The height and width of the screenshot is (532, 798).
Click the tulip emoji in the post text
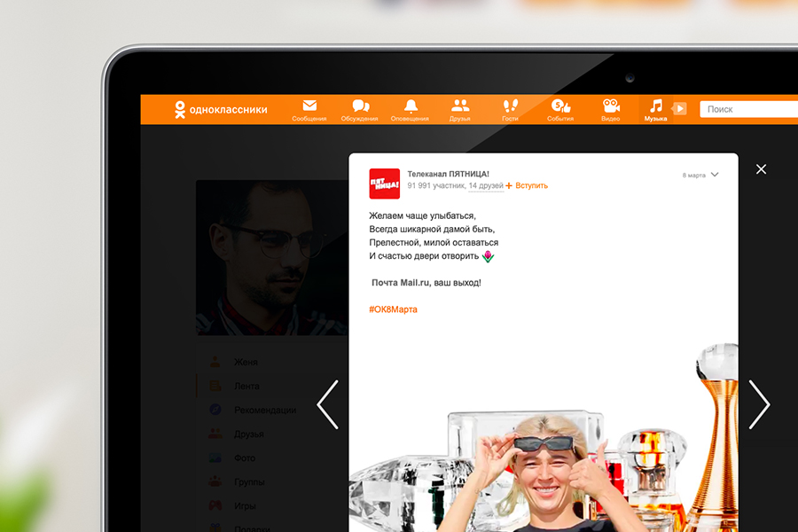coord(488,256)
